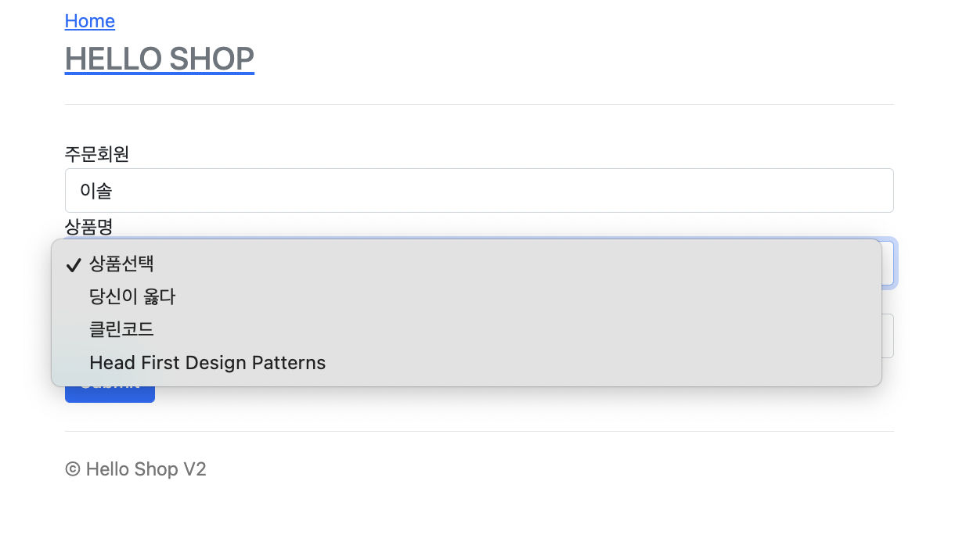Click the quantity field edge beside the dropdown list
966x560 pixels.
[888, 336]
